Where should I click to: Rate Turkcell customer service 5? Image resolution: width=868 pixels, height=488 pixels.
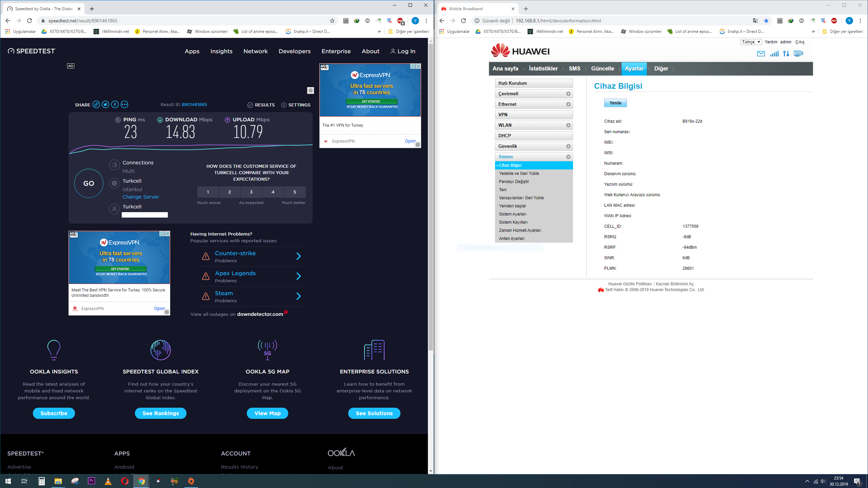click(295, 192)
